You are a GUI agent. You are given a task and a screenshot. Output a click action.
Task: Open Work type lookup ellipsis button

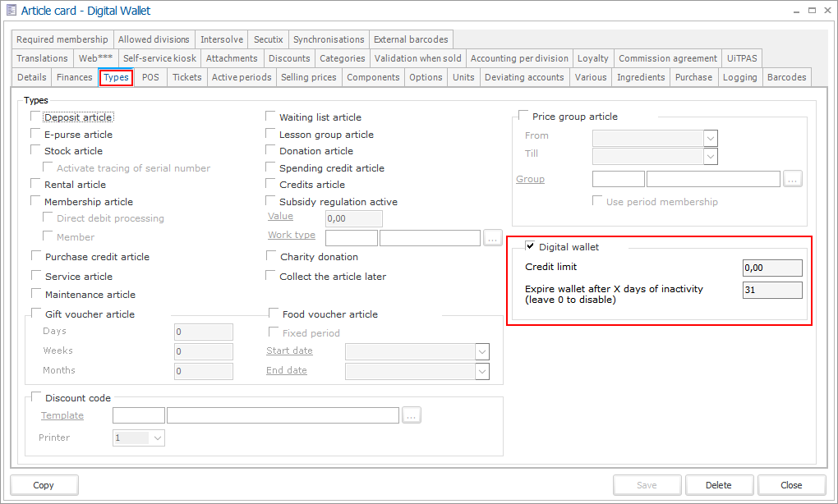click(492, 238)
